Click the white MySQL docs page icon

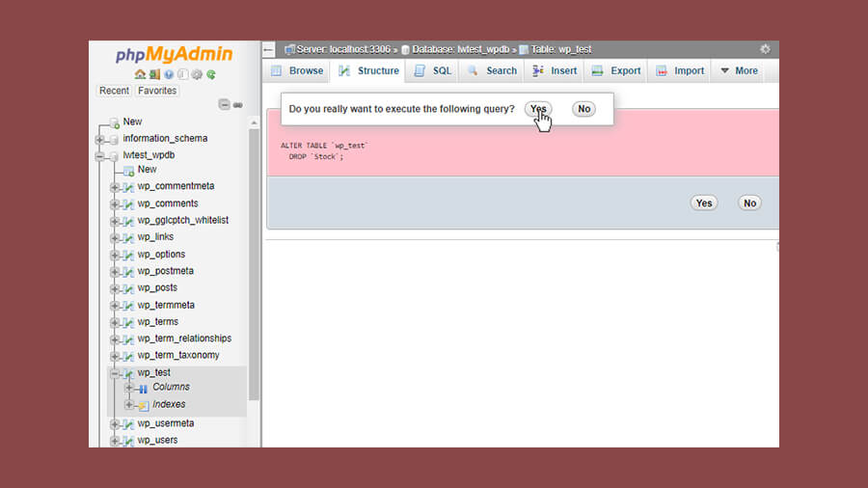[x=182, y=74]
